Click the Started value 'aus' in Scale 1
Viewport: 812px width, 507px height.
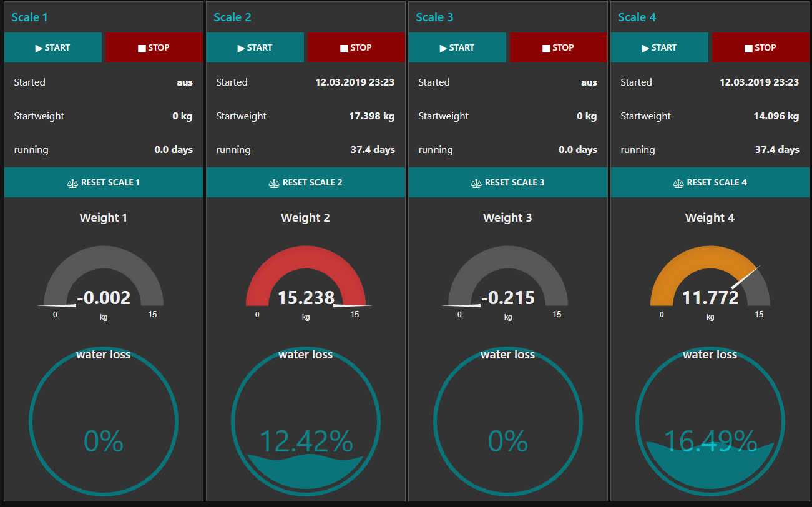185,82
